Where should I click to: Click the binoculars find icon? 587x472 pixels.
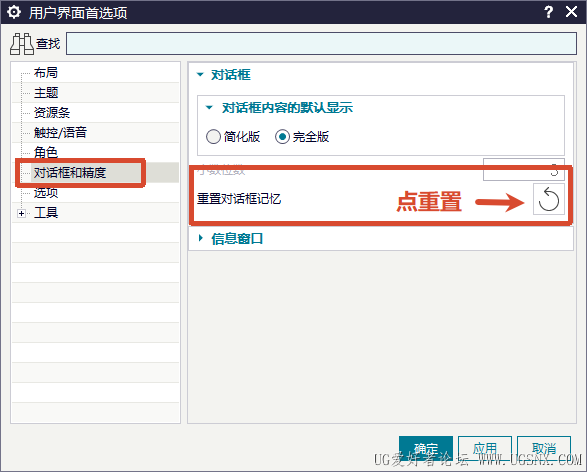[22, 44]
